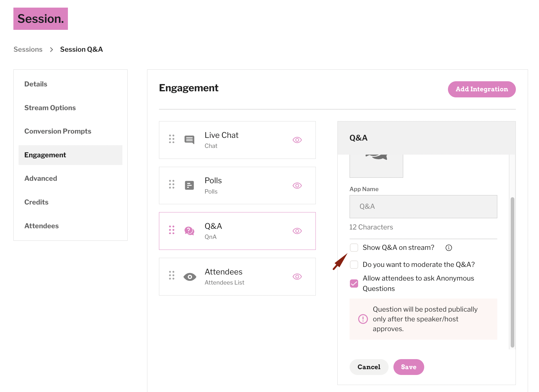Go to Conversion Prompts

pyautogui.click(x=58, y=131)
